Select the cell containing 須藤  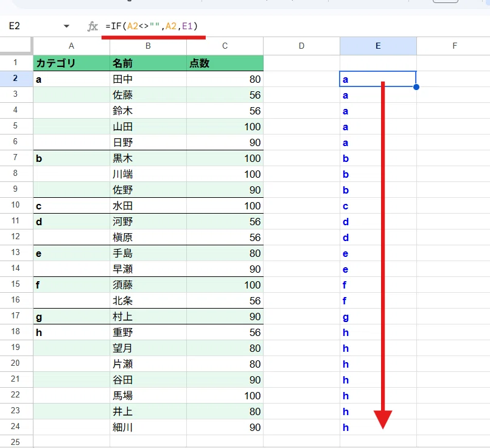148,285
